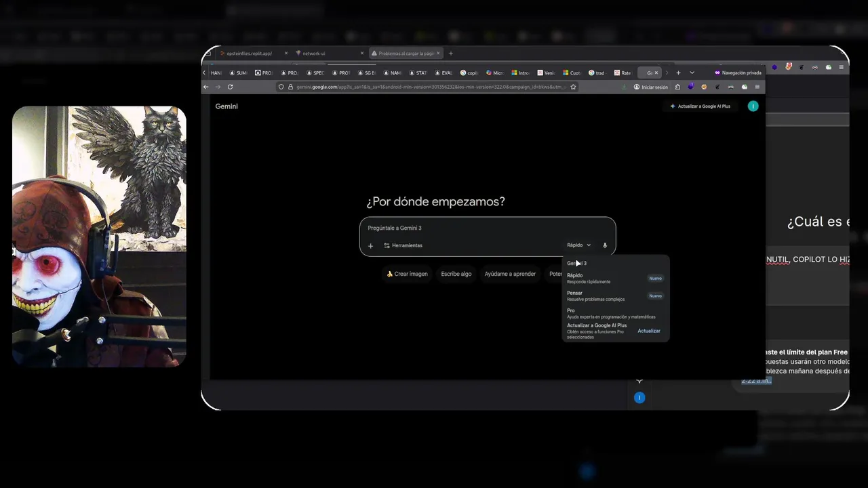868x488 pixels.
Task: Click the Crear imagen suggestion chip
Action: [407, 274]
